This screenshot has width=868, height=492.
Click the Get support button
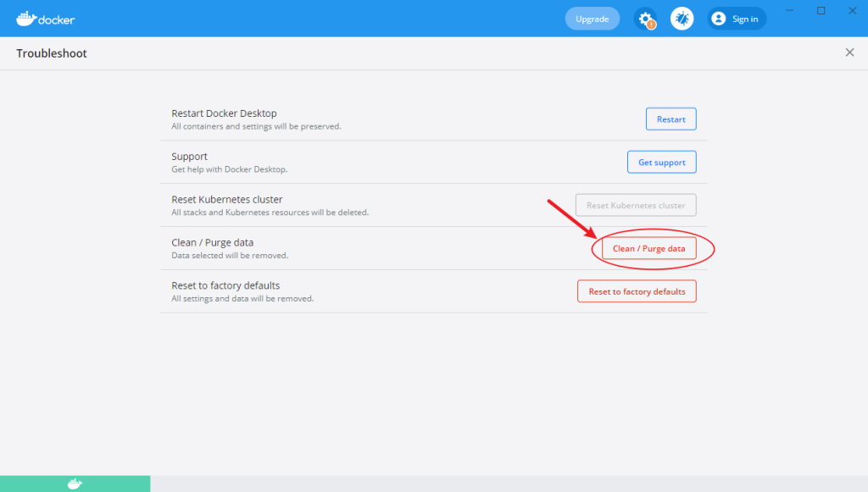tap(661, 162)
